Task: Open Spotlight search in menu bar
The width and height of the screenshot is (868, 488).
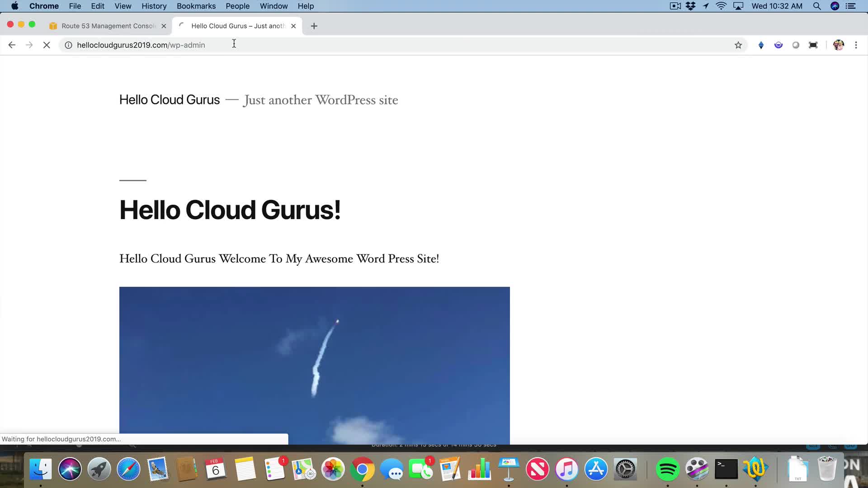Action: 817,6
